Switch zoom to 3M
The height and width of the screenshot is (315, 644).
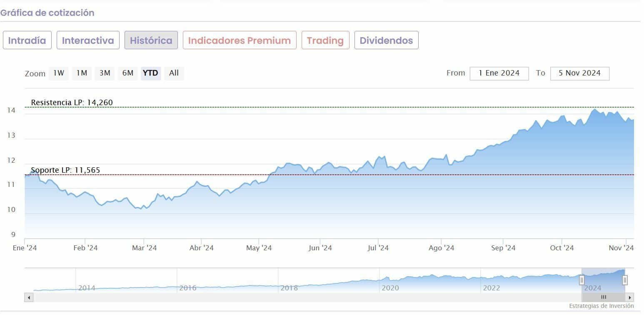click(105, 73)
